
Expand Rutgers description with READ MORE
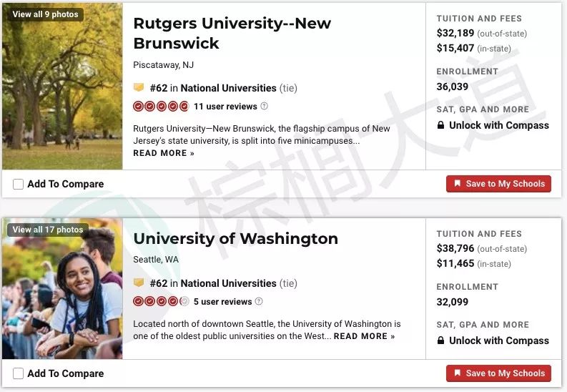[164, 153]
